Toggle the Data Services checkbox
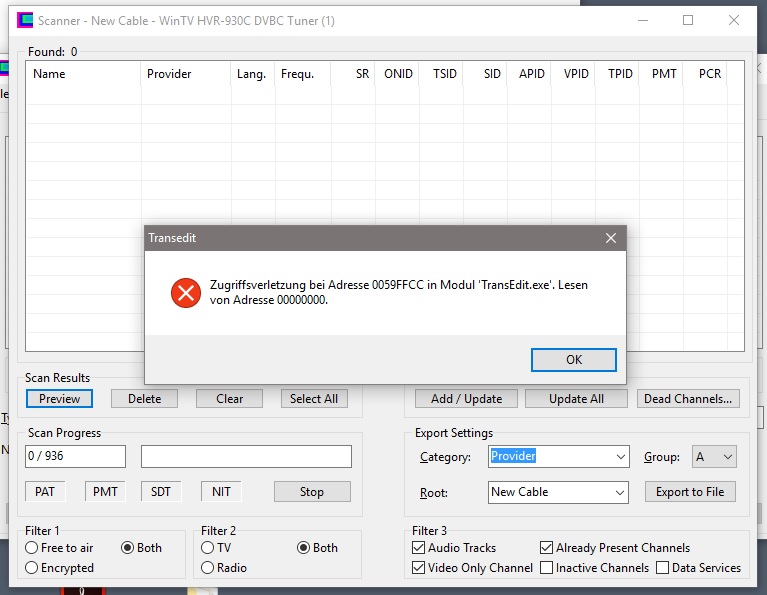The height and width of the screenshot is (595, 767). point(662,568)
